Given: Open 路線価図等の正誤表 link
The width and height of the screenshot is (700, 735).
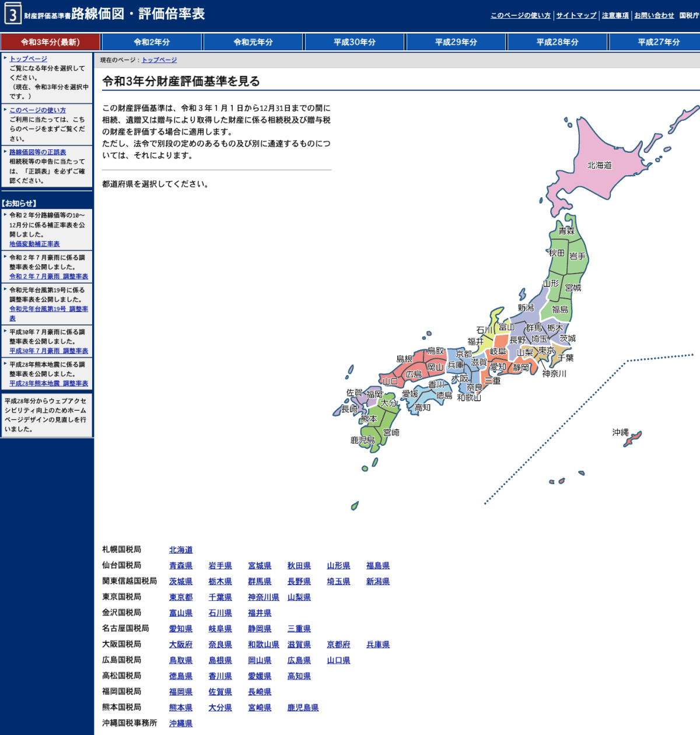Looking at the screenshot, I should (37, 152).
